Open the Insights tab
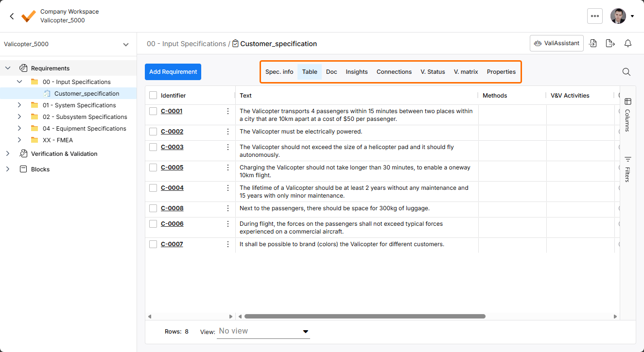The width and height of the screenshot is (644, 352). pos(357,72)
